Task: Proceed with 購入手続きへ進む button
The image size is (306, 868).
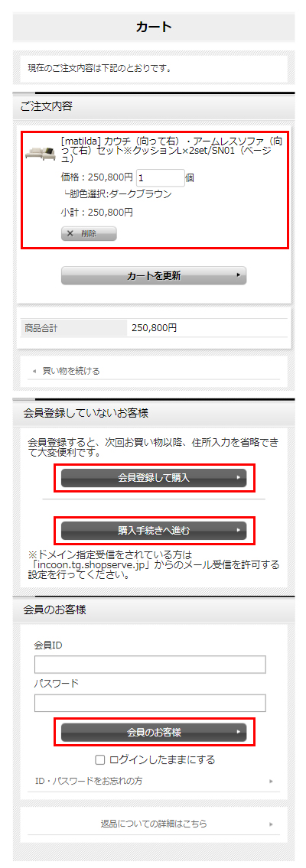Action: 154,531
